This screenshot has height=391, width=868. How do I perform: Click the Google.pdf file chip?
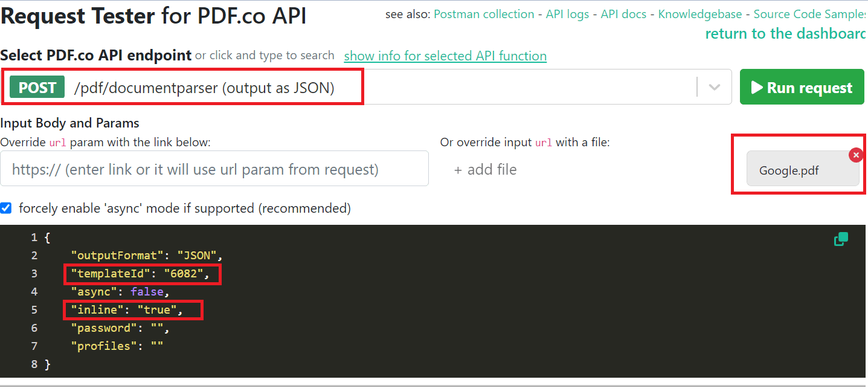[x=789, y=170]
